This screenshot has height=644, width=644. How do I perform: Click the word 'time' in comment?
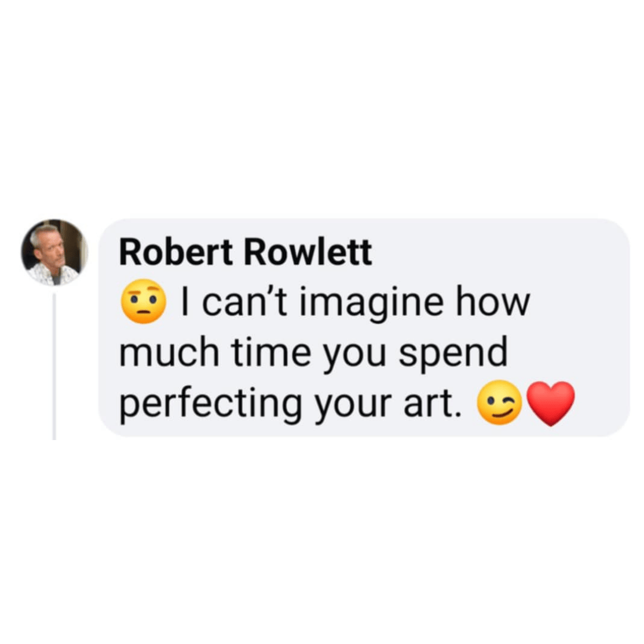[x=271, y=352]
